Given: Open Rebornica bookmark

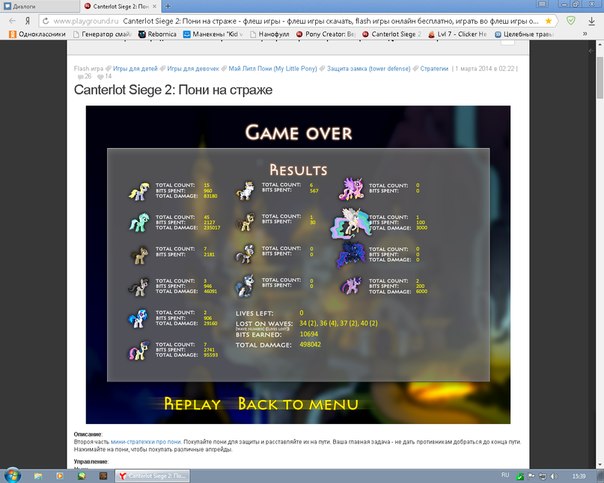Looking at the screenshot, I should point(158,34).
